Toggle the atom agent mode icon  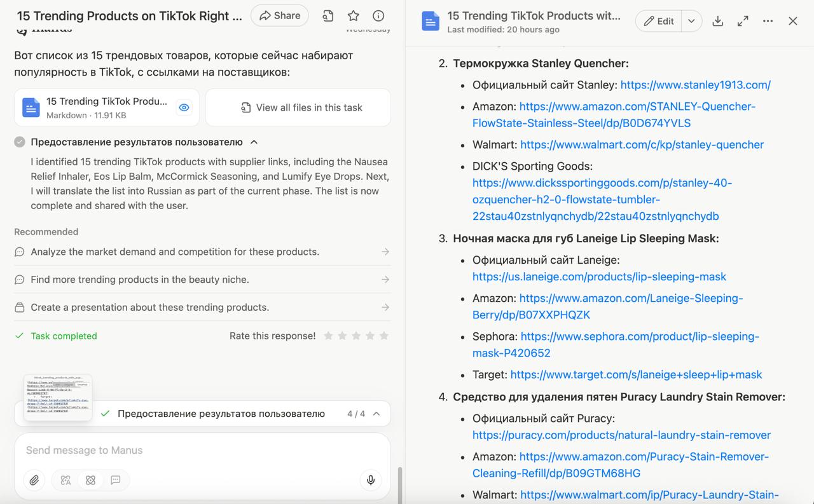pyautogui.click(x=90, y=480)
